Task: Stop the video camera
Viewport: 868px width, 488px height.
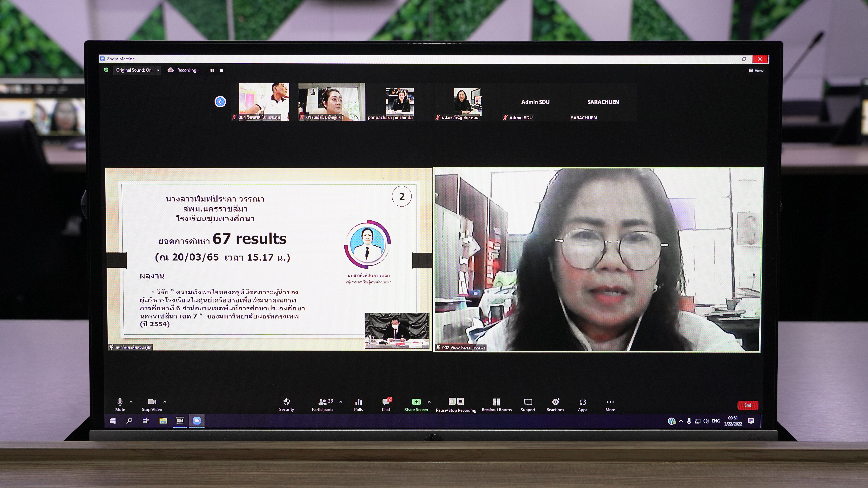Action: (x=152, y=404)
